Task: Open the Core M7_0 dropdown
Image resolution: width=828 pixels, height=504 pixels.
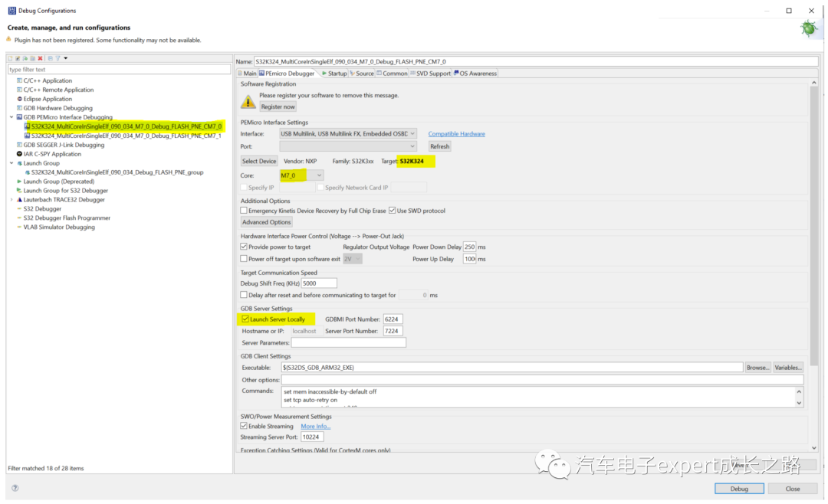Action: pos(301,175)
